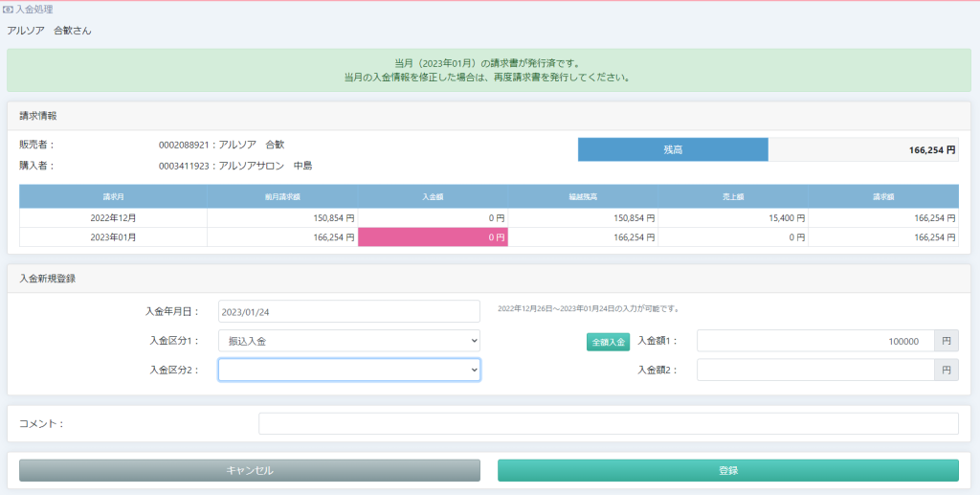Select the 2023年01月 billing month cell
The image size is (980, 495).
point(113,236)
